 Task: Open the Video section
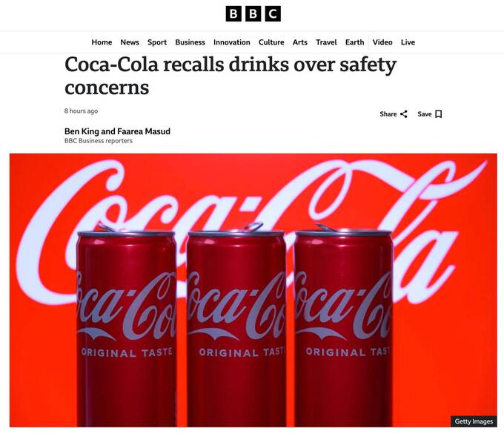[x=382, y=42]
